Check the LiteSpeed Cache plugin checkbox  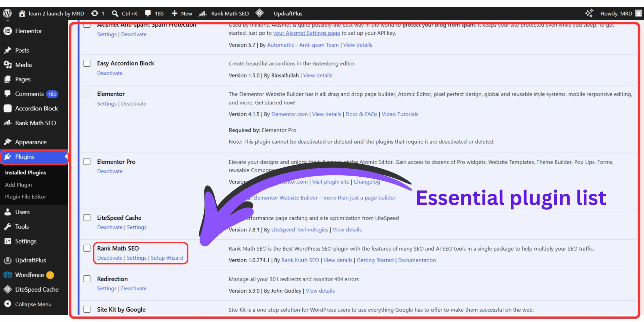click(87, 218)
